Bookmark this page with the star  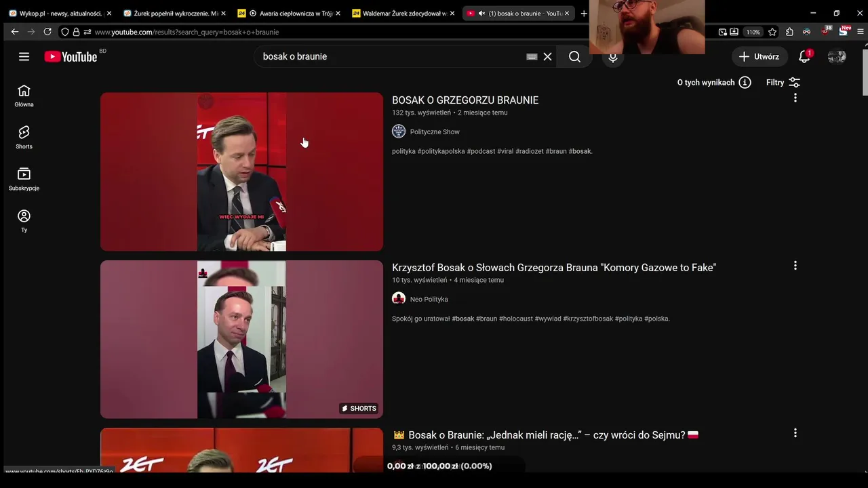tap(772, 32)
